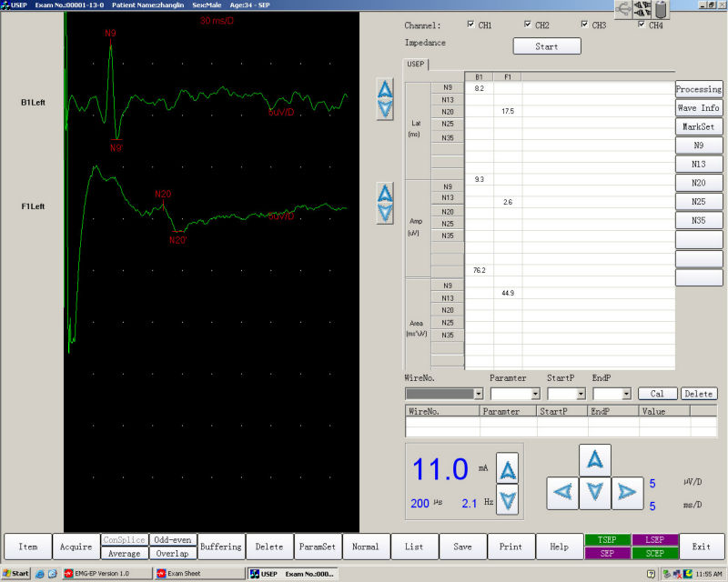Click the MarkSet button
This screenshot has height=582, width=728.
click(699, 126)
